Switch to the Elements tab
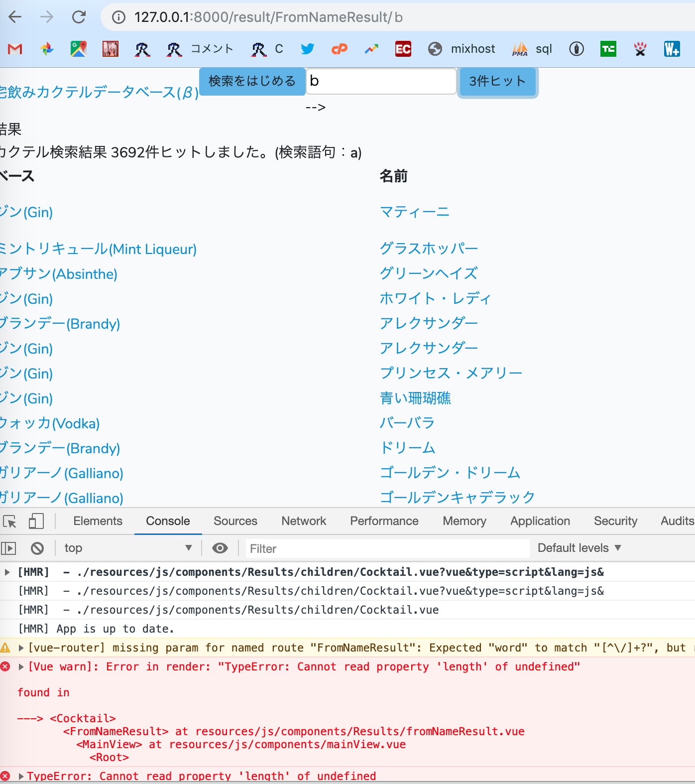This screenshot has height=784, width=695. (98, 521)
